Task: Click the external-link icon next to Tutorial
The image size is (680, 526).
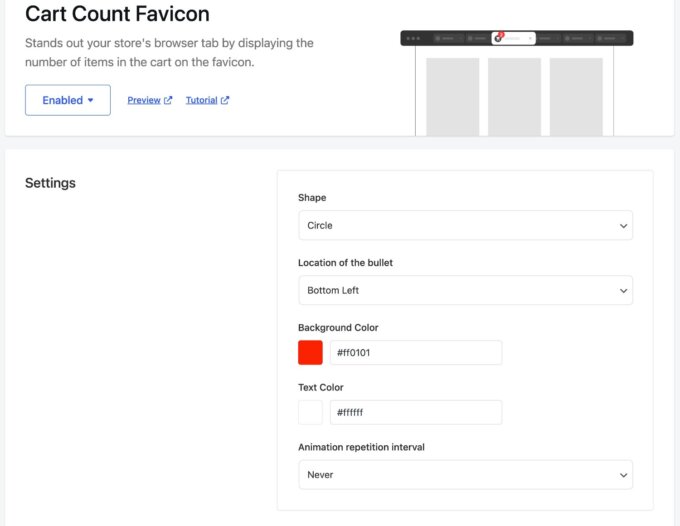Action: point(225,100)
